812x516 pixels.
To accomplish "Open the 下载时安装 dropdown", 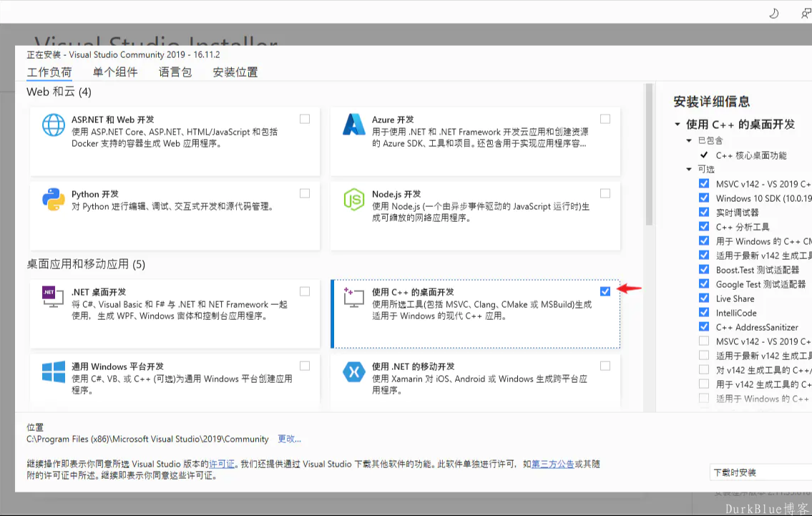I will [x=760, y=472].
